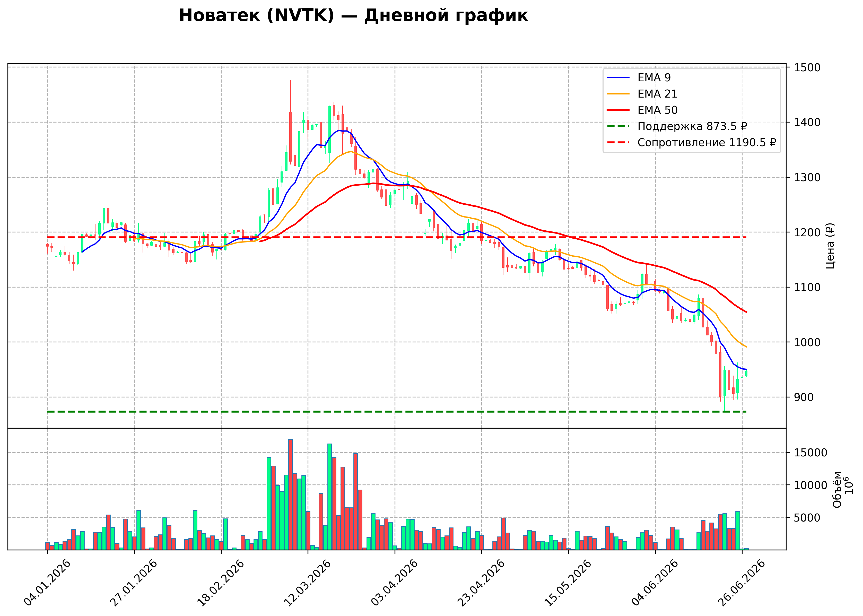Click the date label 12.03.2026
The image size is (863, 616).
click(307, 583)
